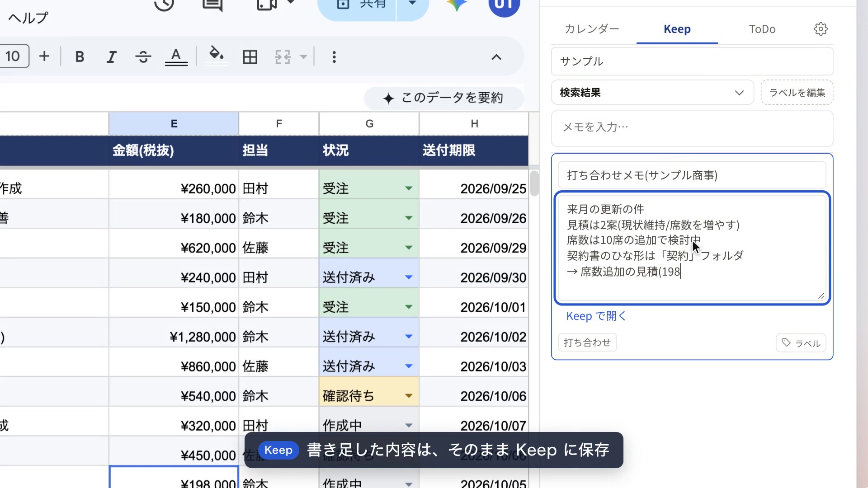Click the merge cells icon
Viewport: 868px width, 488px height.
click(283, 57)
